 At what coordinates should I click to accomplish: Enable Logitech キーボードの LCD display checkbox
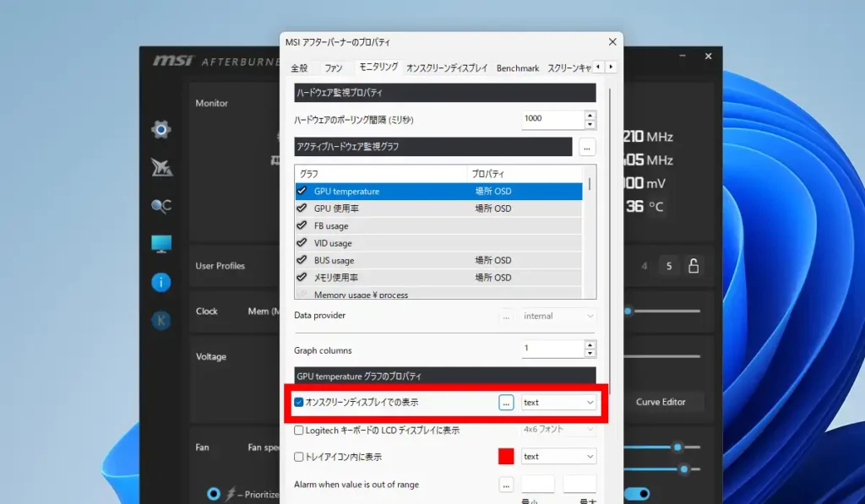pos(299,430)
